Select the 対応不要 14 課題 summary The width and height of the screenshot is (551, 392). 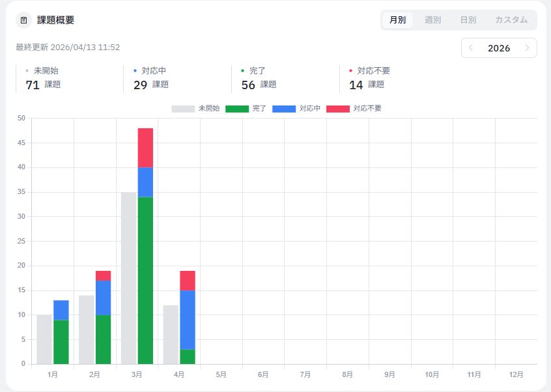[369, 78]
